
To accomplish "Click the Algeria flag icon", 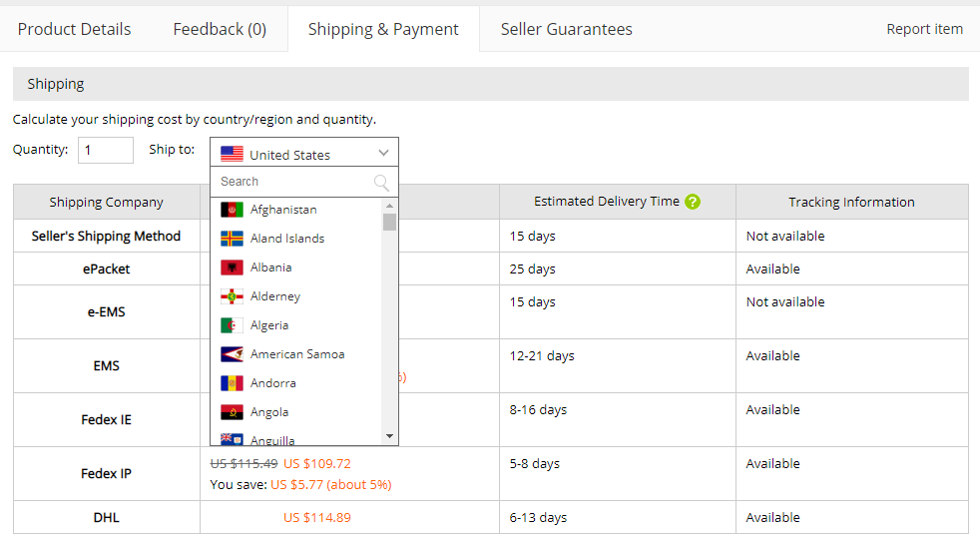I will 232,325.
